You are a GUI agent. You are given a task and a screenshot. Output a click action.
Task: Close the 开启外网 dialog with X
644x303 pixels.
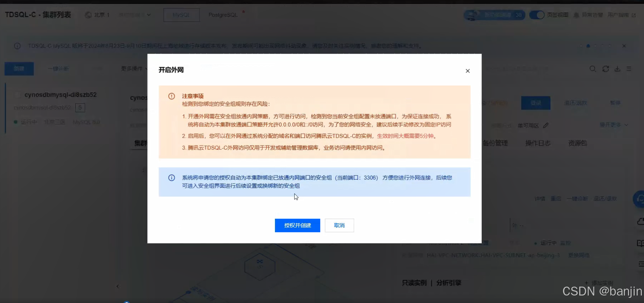468,71
